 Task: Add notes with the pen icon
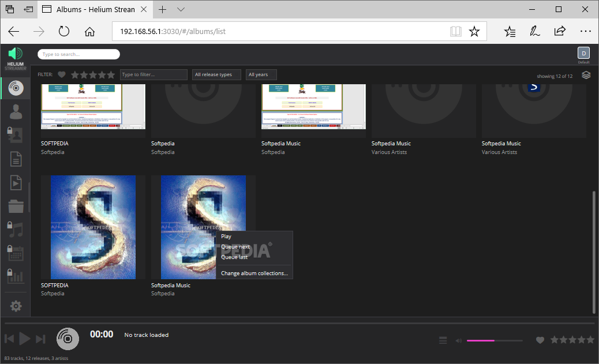[534, 31]
